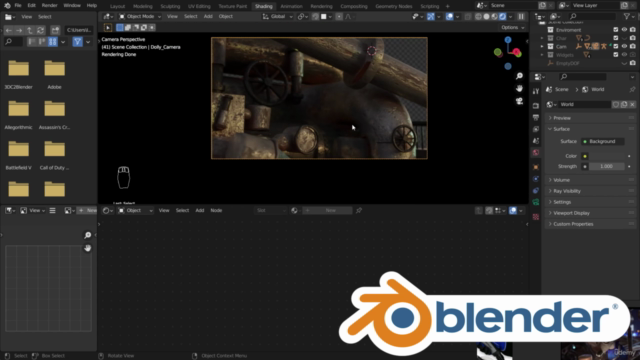Open the Texture properties tab

click(536, 217)
